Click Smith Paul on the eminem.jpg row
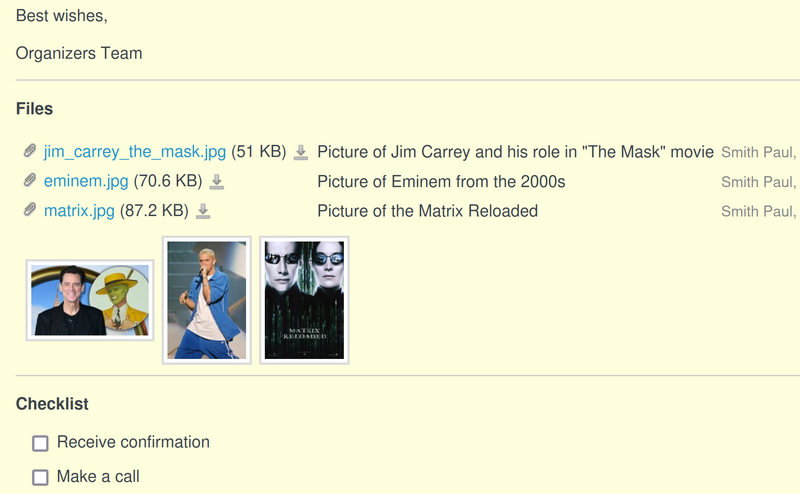Image resolution: width=800 pixels, height=494 pixels. pos(756,182)
